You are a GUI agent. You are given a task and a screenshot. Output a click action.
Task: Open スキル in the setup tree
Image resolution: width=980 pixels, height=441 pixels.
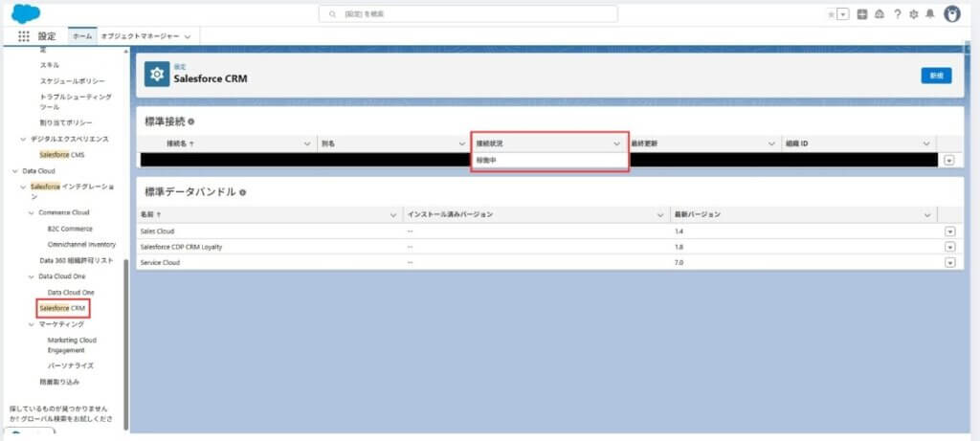tap(50, 65)
